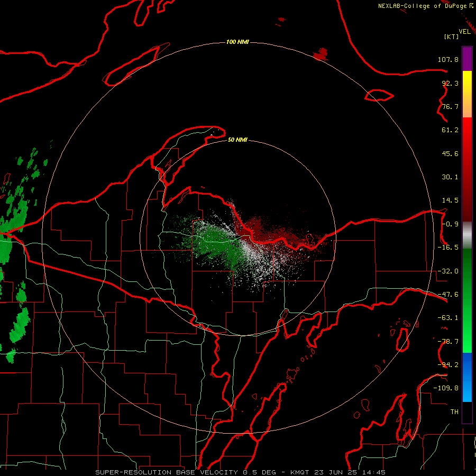Click the 100 NMI range ring label
476x476 pixels.
pyautogui.click(x=237, y=42)
